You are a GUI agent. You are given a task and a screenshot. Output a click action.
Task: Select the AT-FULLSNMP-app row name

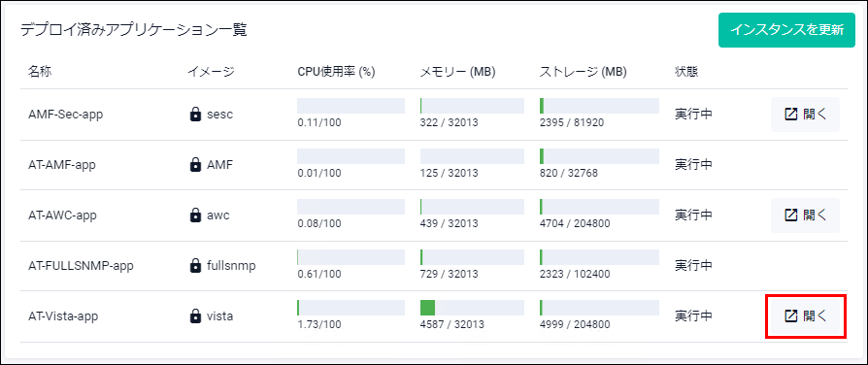[81, 266]
